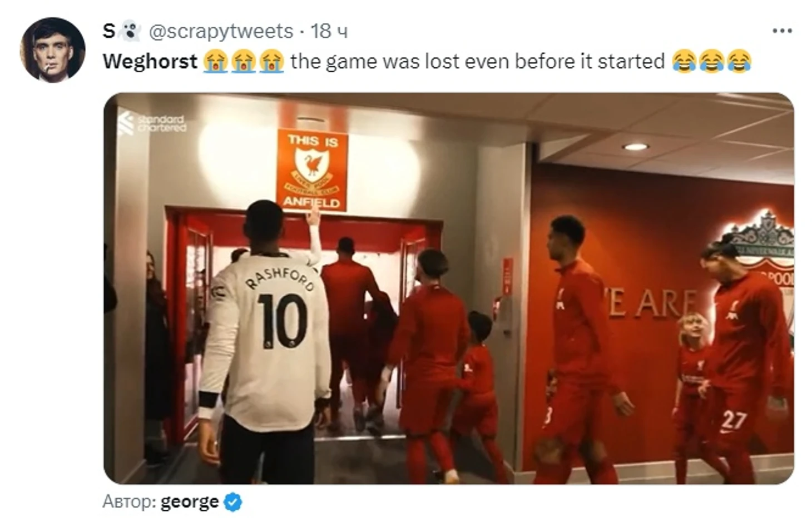Open the george author link

pos(189,502)
